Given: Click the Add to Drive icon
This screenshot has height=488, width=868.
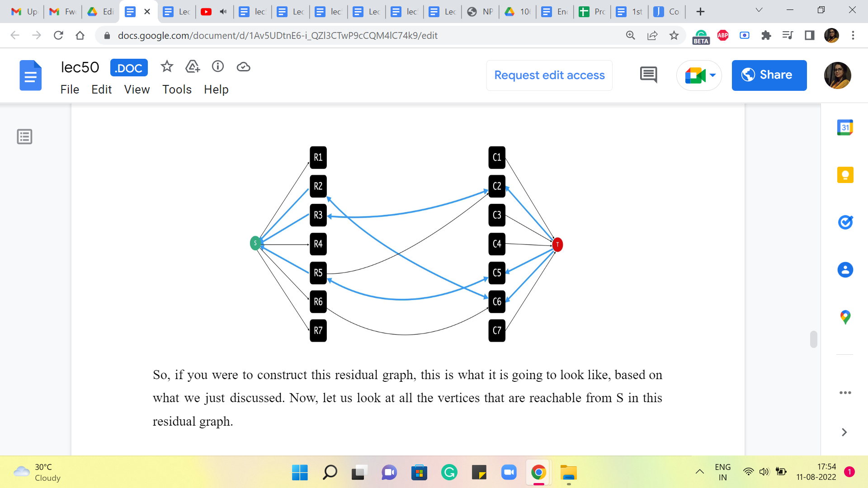Looking at the screenshot, I should pos(193,67).
